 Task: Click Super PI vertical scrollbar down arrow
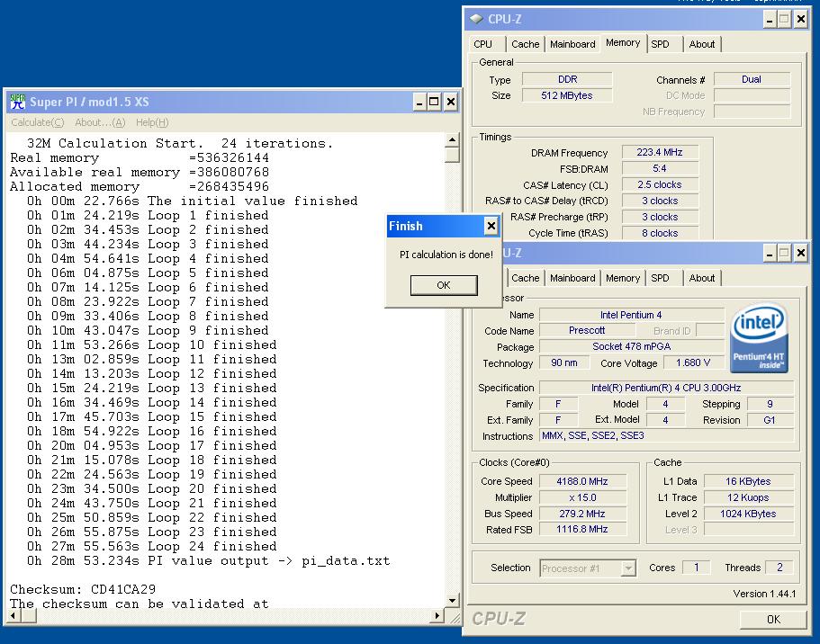452,601
